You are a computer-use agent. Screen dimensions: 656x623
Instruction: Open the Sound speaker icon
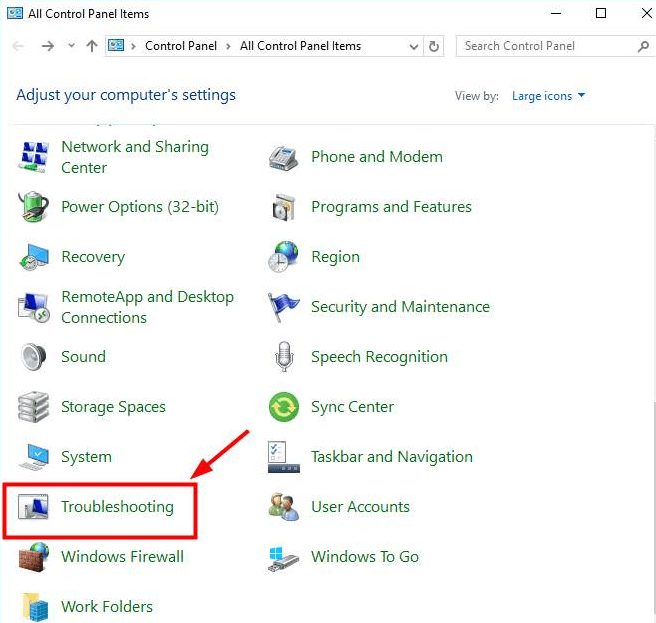click(35, 357)
